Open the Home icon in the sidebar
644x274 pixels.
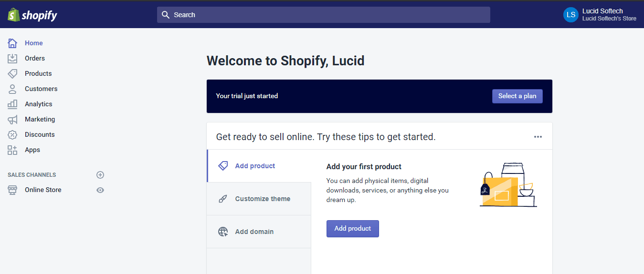pyautogui.click(x=12, y=43)
